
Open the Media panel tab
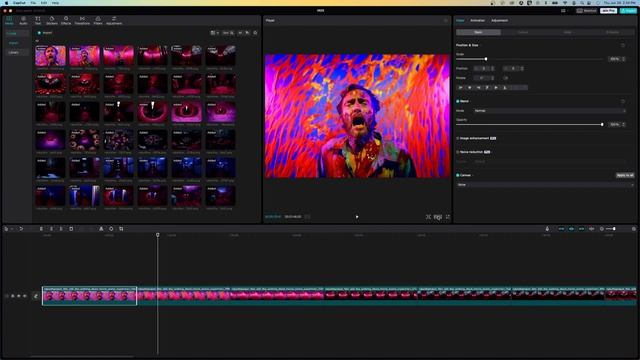[x=9, y=20]
